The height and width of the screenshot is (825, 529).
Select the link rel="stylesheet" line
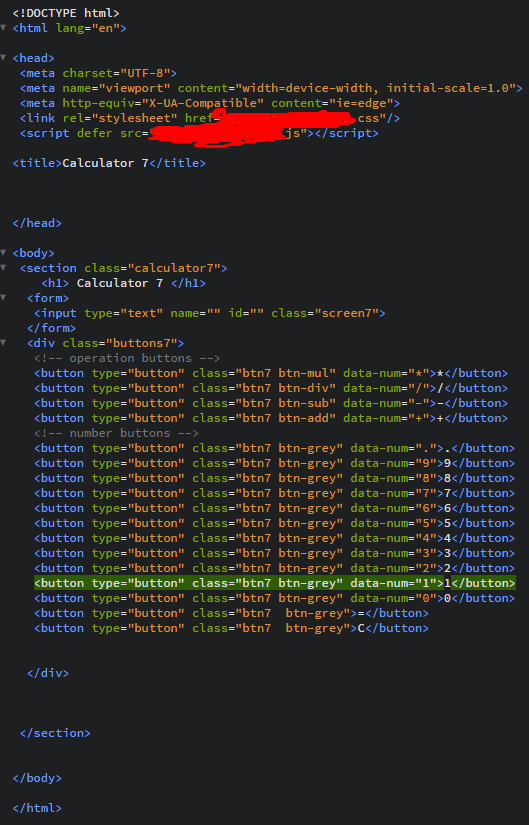click(x=210, y=118)
